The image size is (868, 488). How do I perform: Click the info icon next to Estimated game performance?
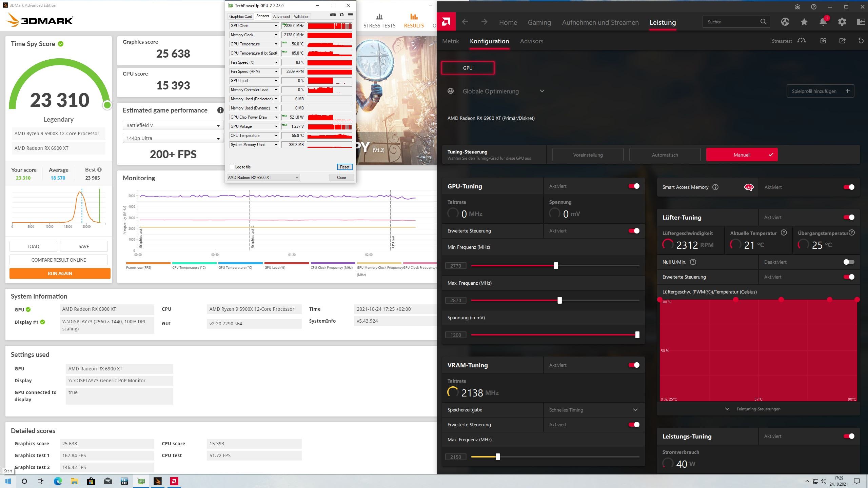220,110
